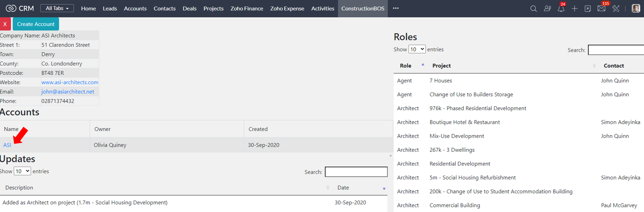
Task: Click the Updates search field
Action: 356,172
